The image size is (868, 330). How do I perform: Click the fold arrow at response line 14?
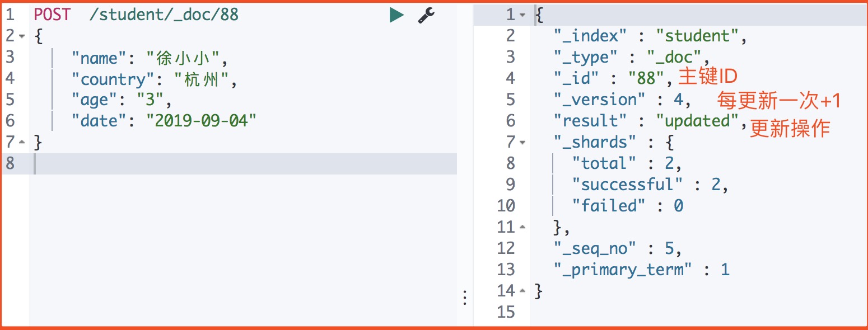pyautogui.click(x=522, y=291)
